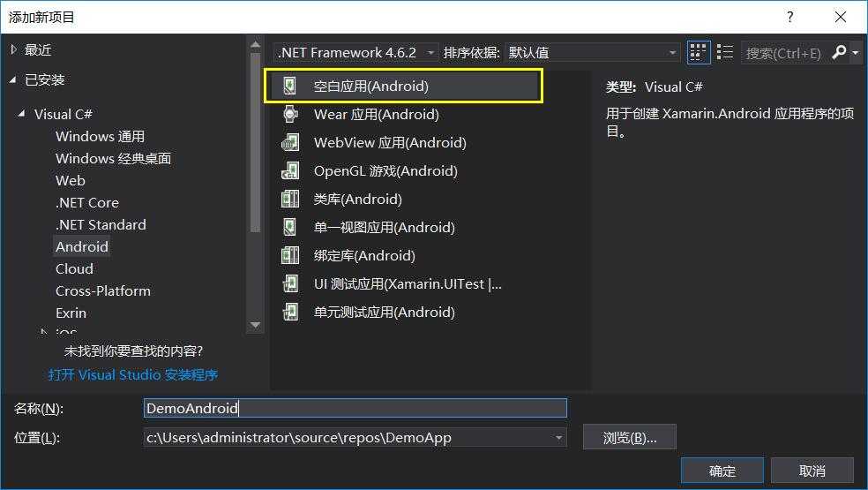This screenshot has width=868, height=490.
Task: Select the Cross-Platform category
Action: pyautogui.click(x=103, y=291)
